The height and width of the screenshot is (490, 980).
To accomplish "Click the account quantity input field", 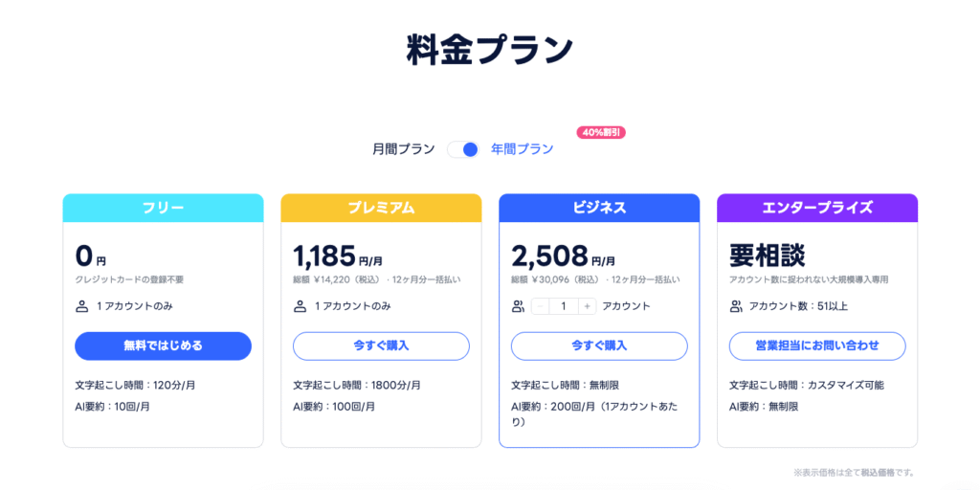I will [x=564, y=306].
